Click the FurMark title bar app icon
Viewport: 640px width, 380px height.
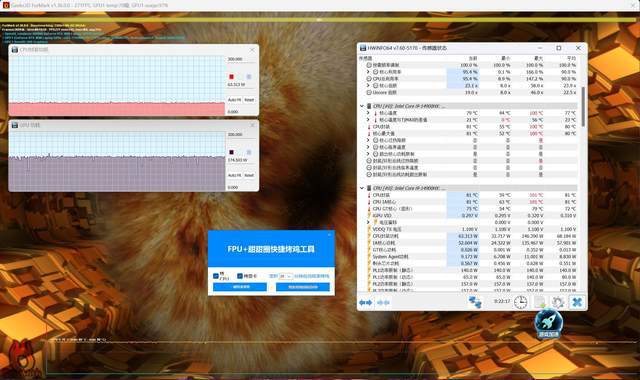pos(6,5)
